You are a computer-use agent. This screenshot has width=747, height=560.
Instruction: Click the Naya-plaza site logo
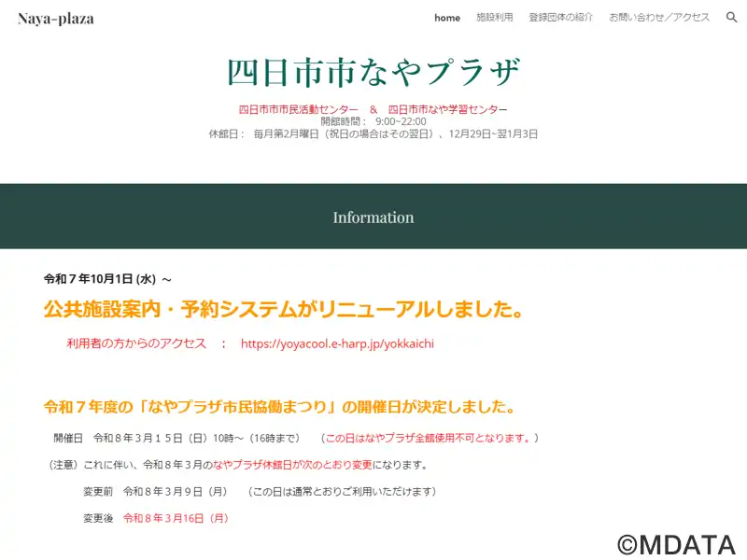pyautogui.click(x=56, y=19)
